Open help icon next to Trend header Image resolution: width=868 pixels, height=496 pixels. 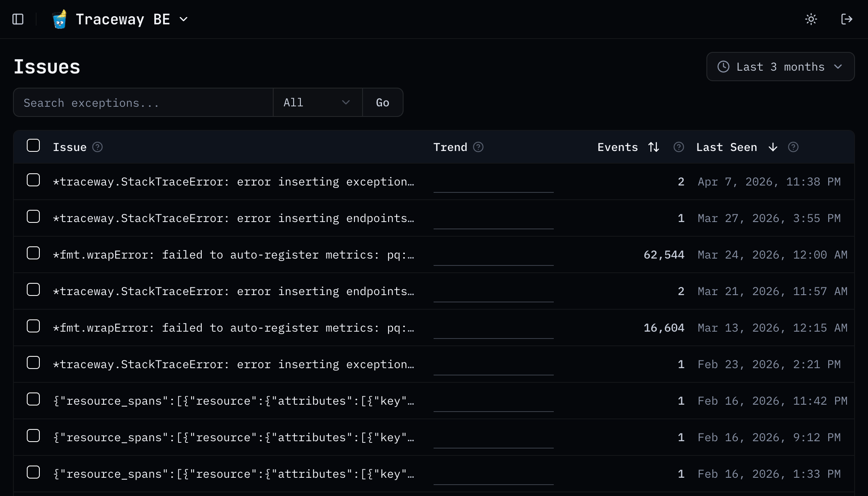[478, 147]
